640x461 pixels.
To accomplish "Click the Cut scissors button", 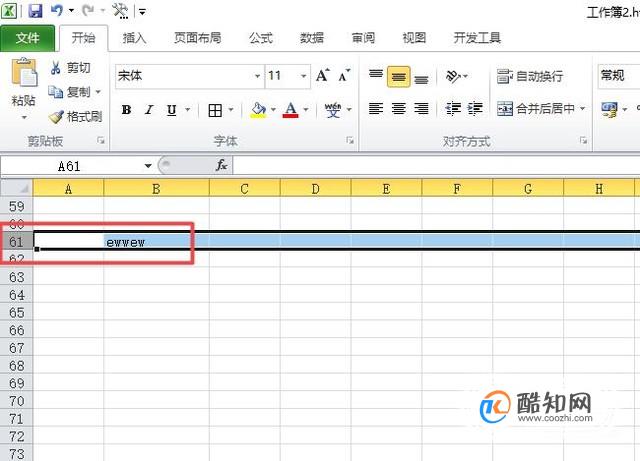I will tap(69, 67).
